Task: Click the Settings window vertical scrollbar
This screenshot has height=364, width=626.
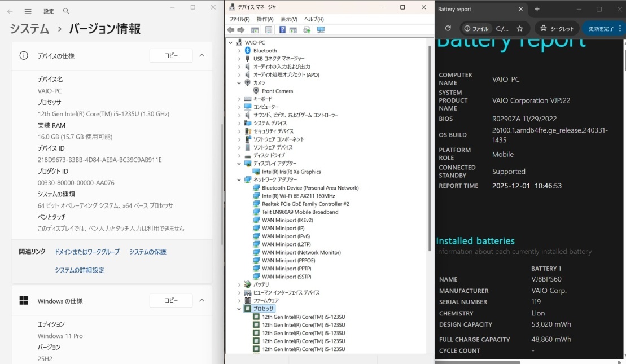Action: 222,183
